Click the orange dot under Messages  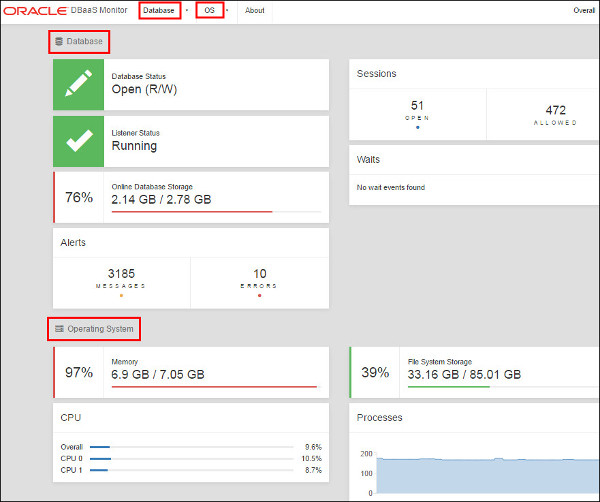(x=121, y=295)
